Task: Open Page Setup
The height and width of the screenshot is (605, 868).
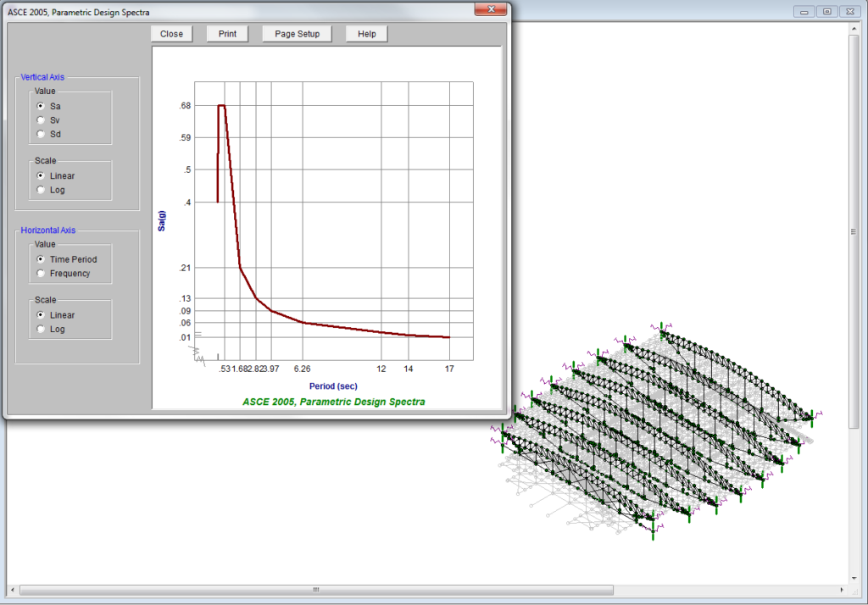Action: [297, 34]
